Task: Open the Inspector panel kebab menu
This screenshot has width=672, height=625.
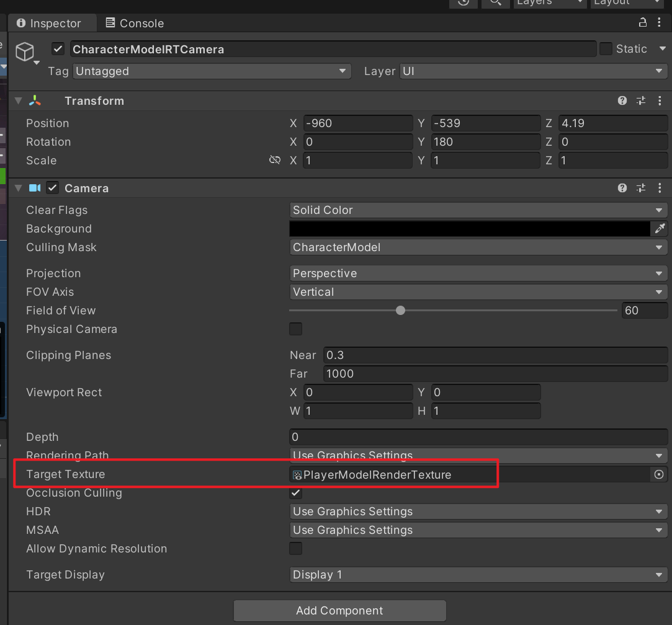Action: click(x=659, y=23)
